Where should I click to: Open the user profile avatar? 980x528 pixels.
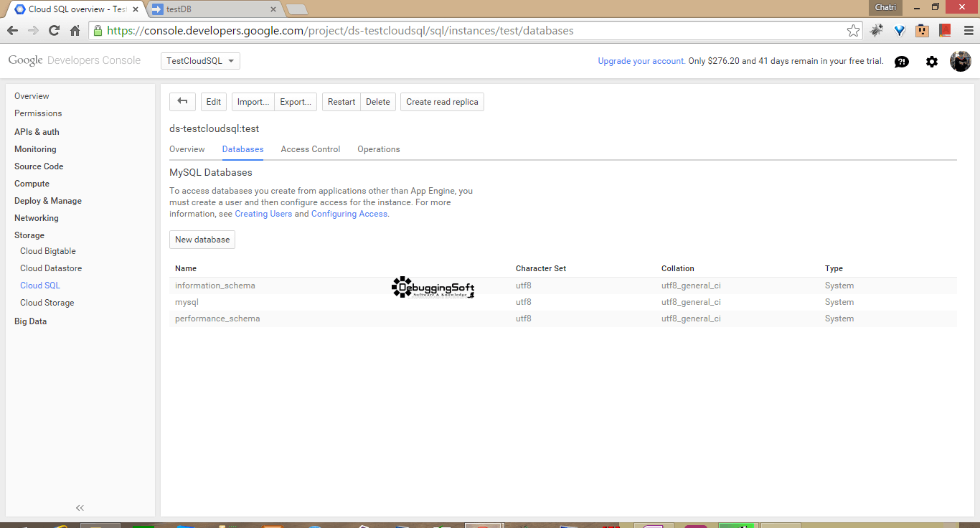click(x=961, y=61)
